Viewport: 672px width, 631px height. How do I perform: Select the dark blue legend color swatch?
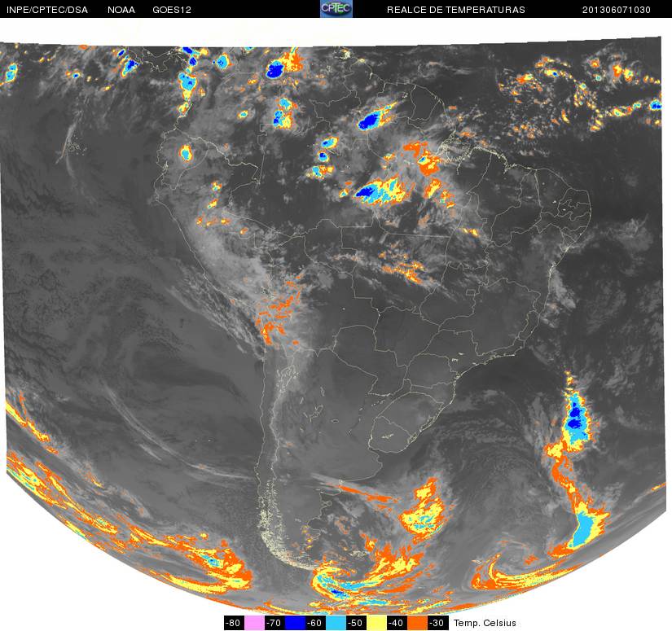296,622
